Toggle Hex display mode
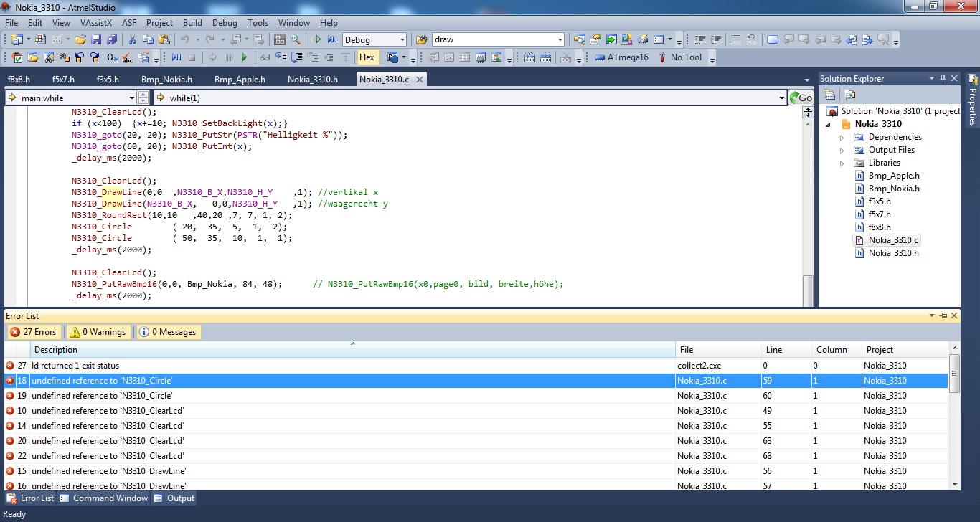Viewport: 980px width, 522px height. [367, 57]
